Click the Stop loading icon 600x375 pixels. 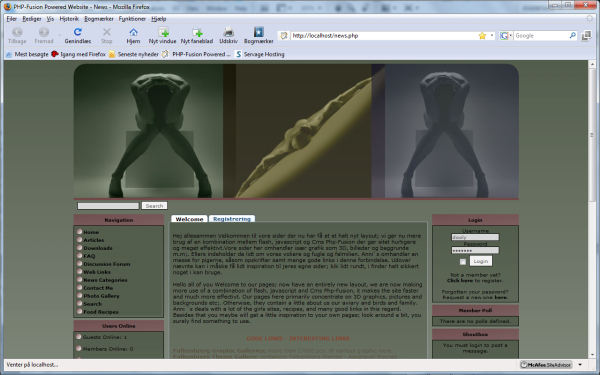107,32
